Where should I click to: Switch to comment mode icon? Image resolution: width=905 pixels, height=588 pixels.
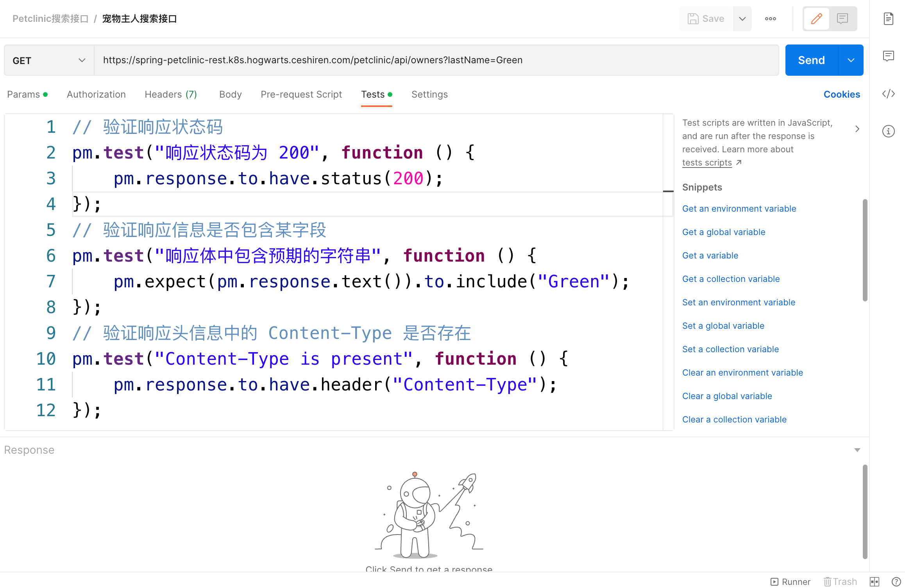point(842,19)
